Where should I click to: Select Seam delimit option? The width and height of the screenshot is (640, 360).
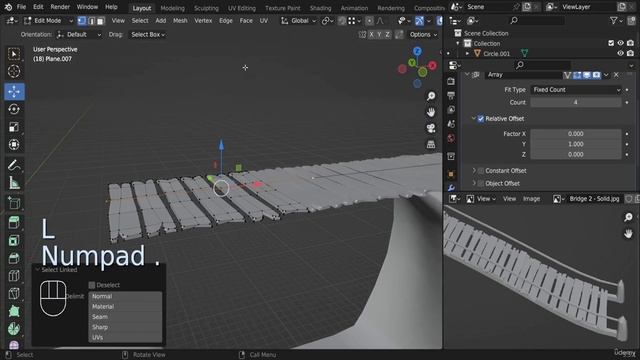pyautogui.click(x=125, y=317)
